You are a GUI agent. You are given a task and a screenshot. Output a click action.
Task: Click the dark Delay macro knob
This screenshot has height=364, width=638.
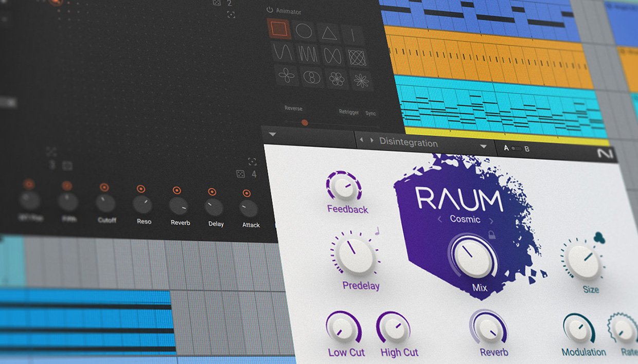(214, 207)
